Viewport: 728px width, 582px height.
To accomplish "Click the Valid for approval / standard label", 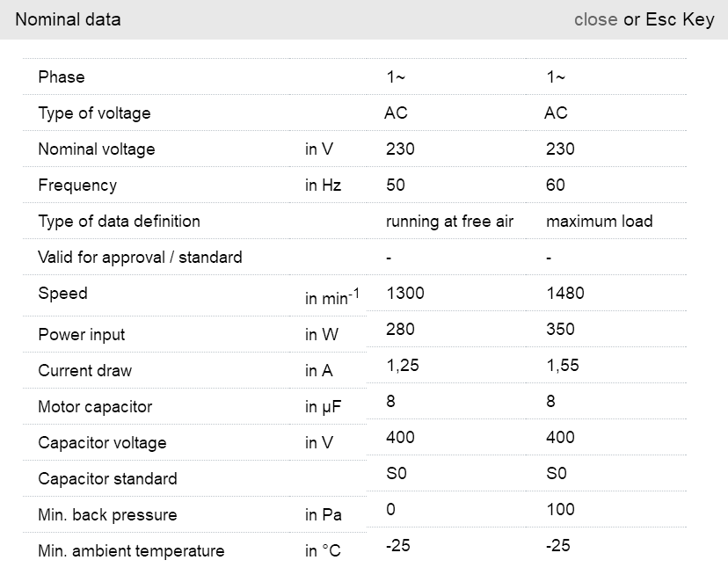I will [140, 258].
